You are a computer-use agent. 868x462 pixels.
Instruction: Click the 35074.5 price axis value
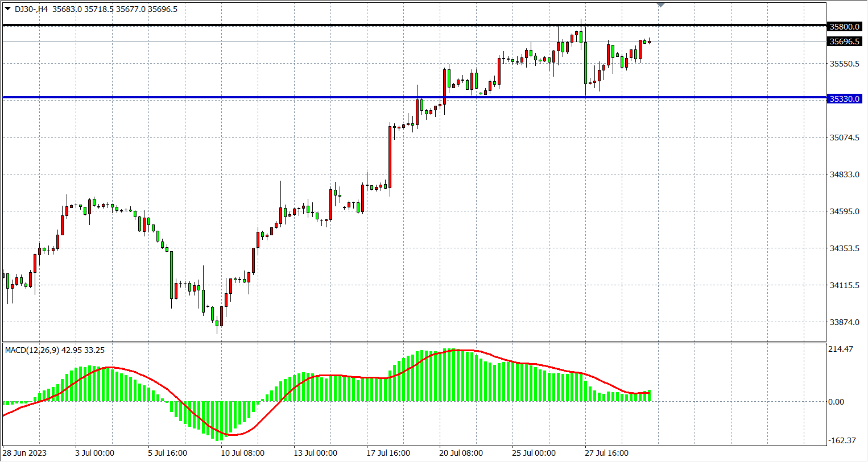(844, 138)
